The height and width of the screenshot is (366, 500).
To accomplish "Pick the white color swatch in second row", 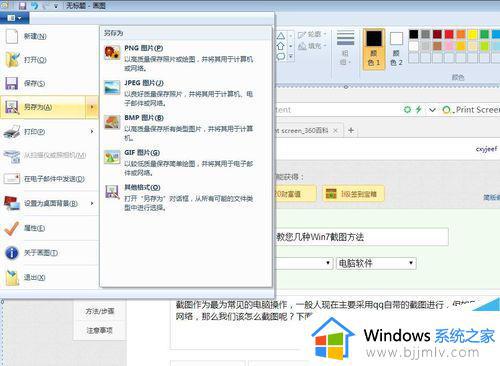I will tap(413, 46).
